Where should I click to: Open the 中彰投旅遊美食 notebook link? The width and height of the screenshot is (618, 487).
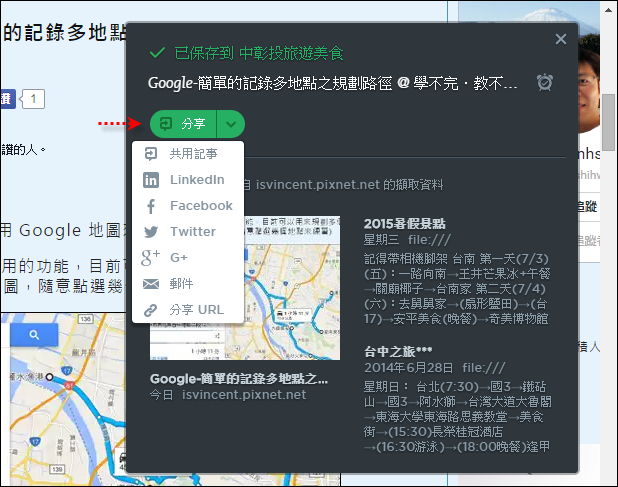291,53
